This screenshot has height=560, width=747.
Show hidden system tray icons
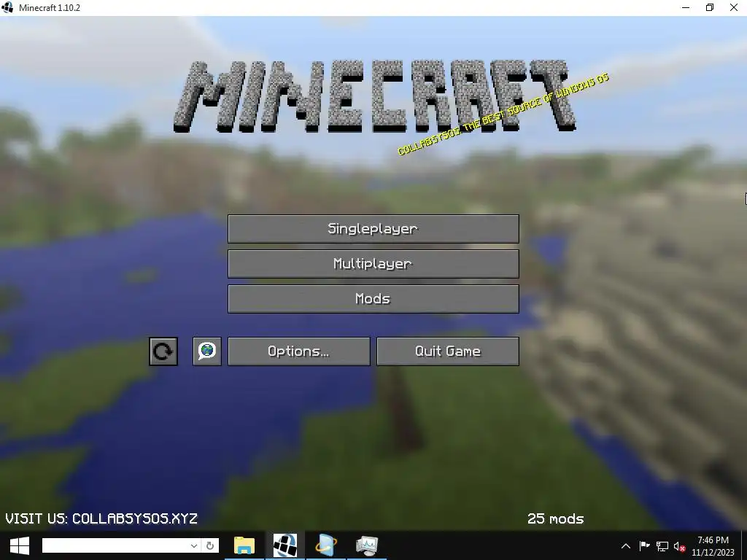pyautogui.click(x=626, y=546)
